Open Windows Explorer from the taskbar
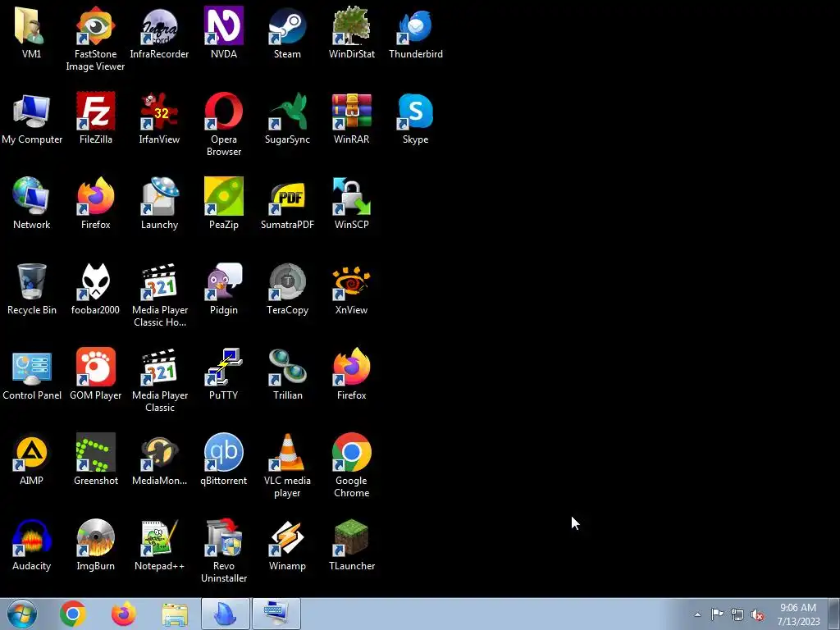This screenshot has width=840, height=630. point(175,614)
